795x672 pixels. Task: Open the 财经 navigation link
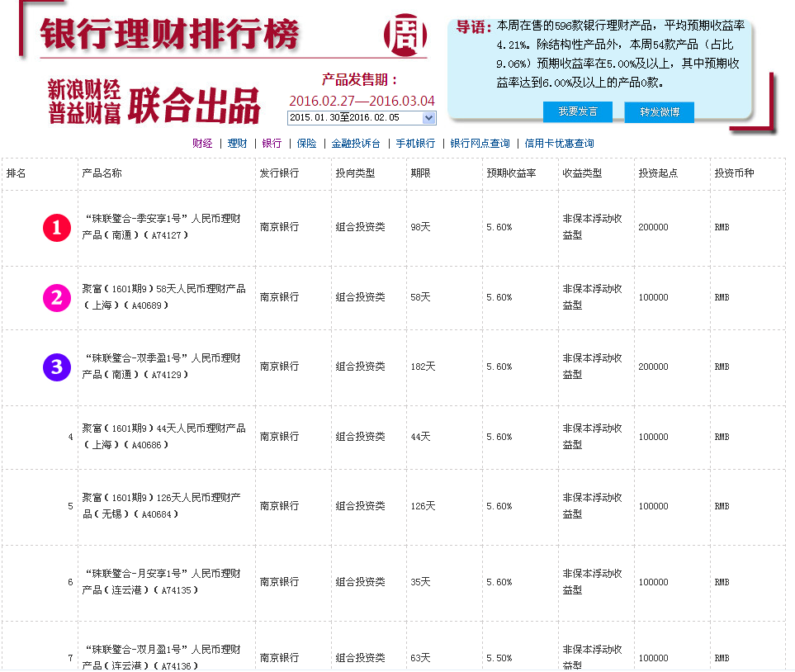point(202,144)
